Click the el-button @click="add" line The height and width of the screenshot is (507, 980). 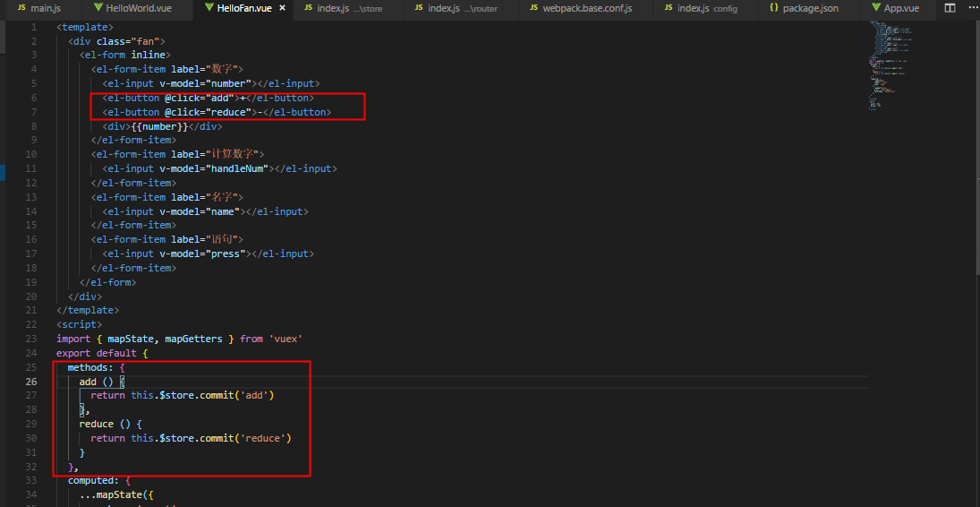pyautogui.click(x=209, y=98)
